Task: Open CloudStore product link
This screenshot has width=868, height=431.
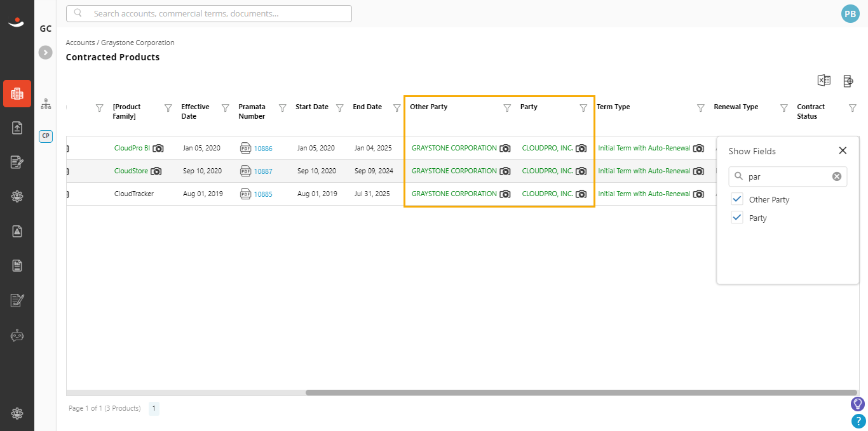Action: coord(131,171)
